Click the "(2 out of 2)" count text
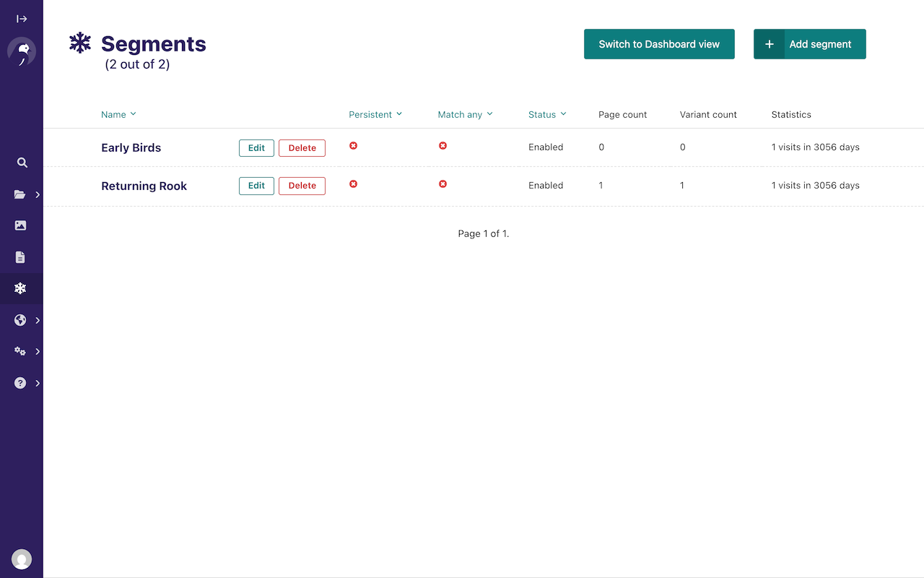Image resolution: width=924 pixels, height=578 pixels. pyautogui.click(x=137, y=64)
